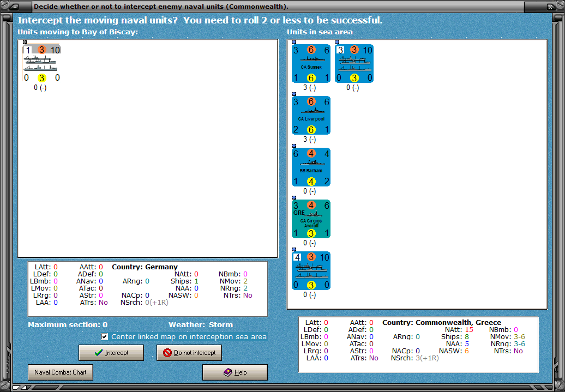Select the CA Liverpool cruiser counter
This screenshot has height=392, width=565.
coord(311,116)
